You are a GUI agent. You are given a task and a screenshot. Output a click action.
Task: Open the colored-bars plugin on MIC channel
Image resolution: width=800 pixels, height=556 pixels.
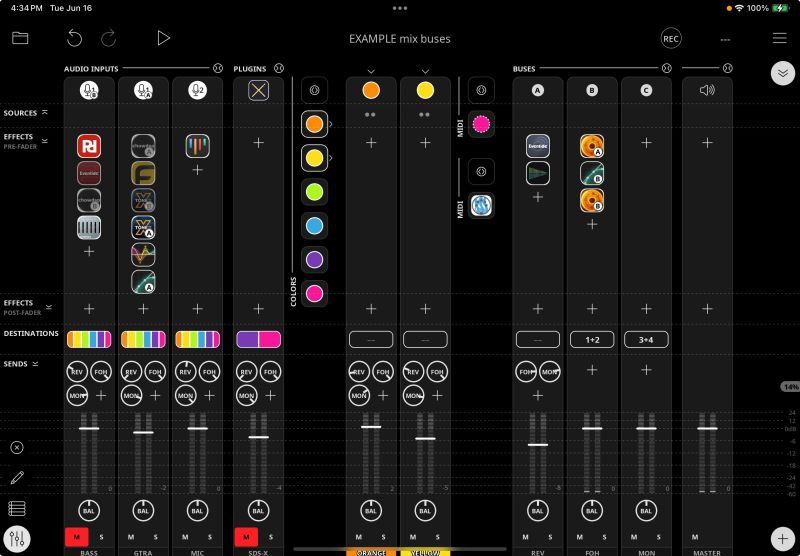(197, 146)
